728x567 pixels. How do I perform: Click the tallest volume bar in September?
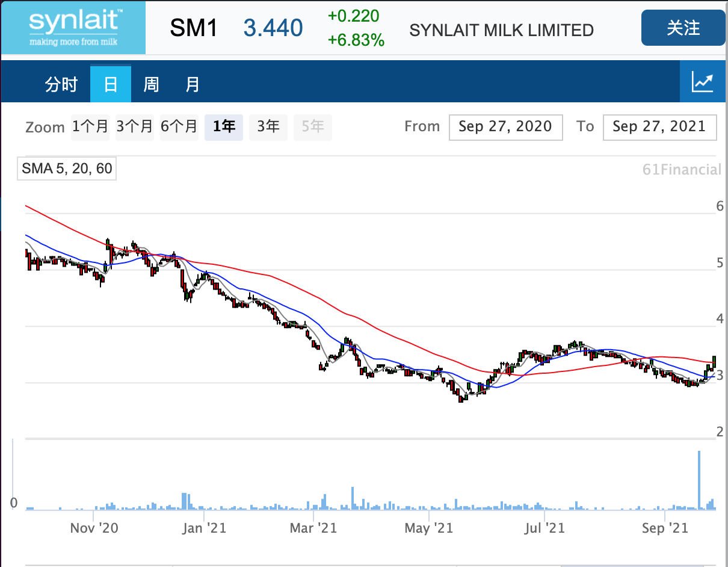click(x=699, y=480)
